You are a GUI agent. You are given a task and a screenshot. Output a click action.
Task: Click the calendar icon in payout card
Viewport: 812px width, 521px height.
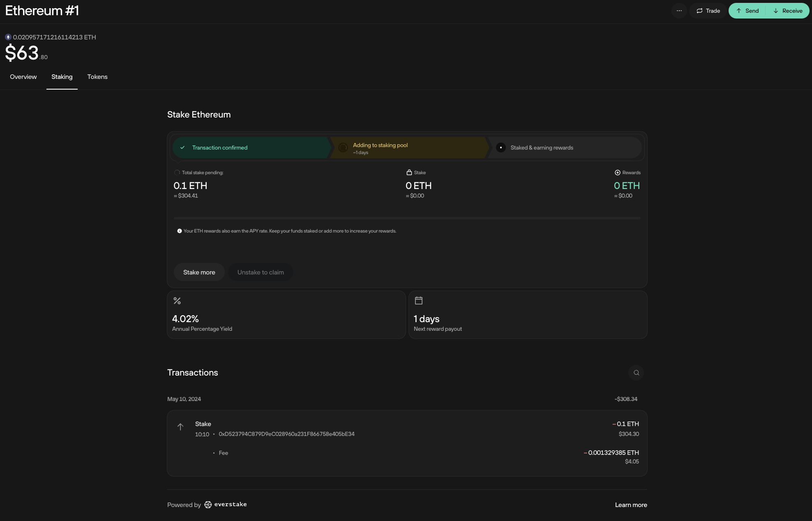[x=419, y=301]
